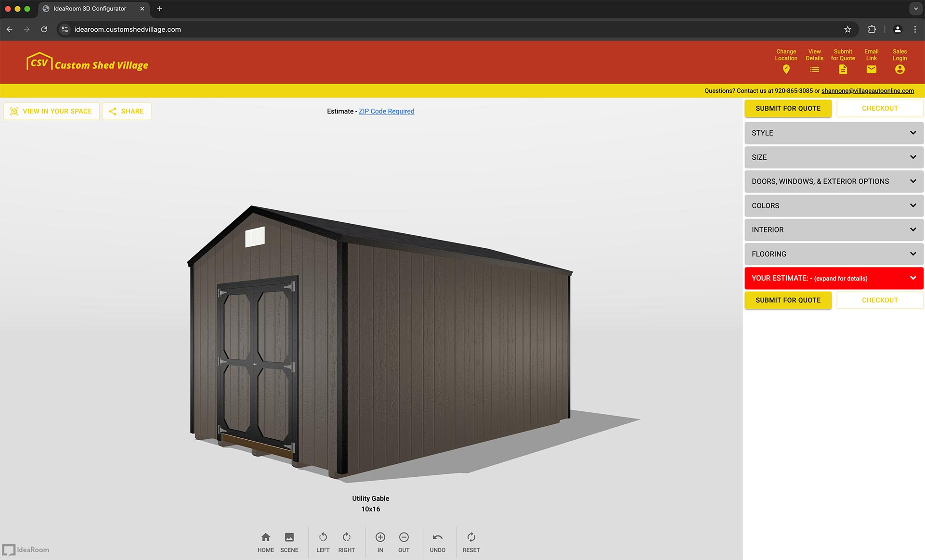Open View Details list icon

tap(814, 69)
